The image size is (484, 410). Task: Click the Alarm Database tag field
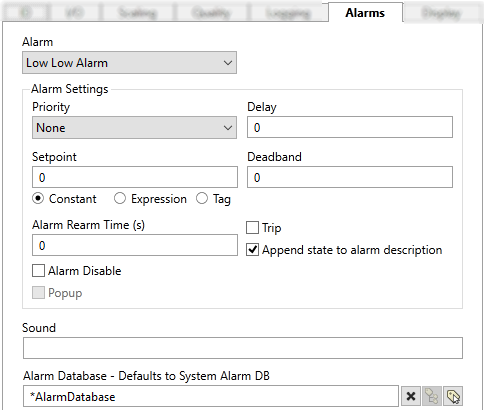(211, 396)
